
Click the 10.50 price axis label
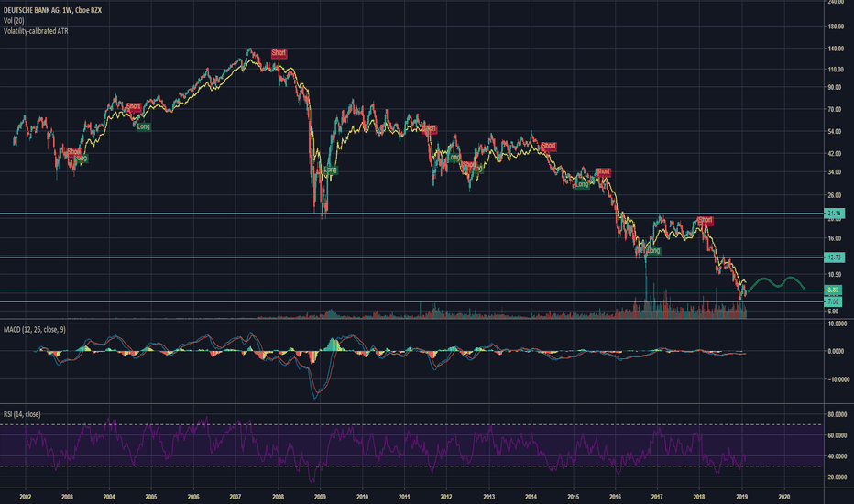(x=835, y=275)
